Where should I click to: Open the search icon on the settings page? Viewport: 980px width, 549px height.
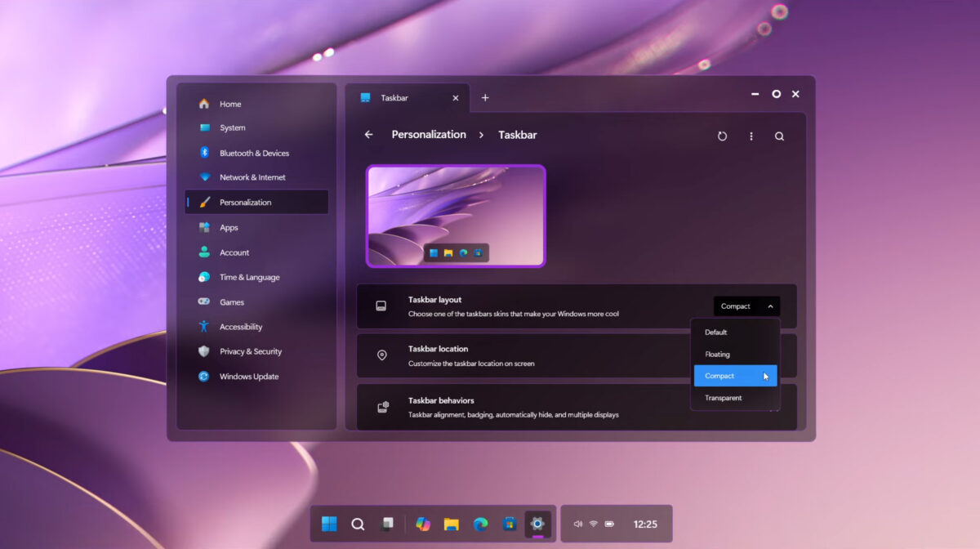click(779, 136)
